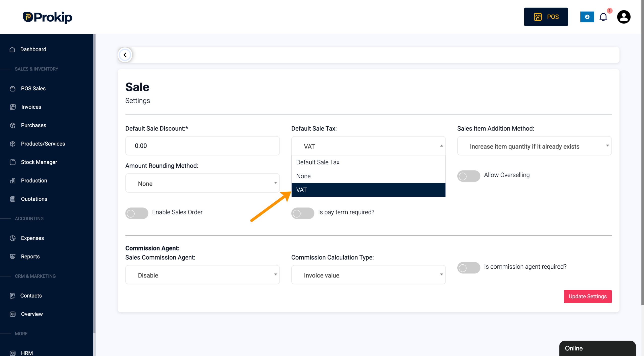Image resolution: width=644 pixels, height=356 pixels.
Task: Open Contacts under CRM
Action: [x=31, y=296]
